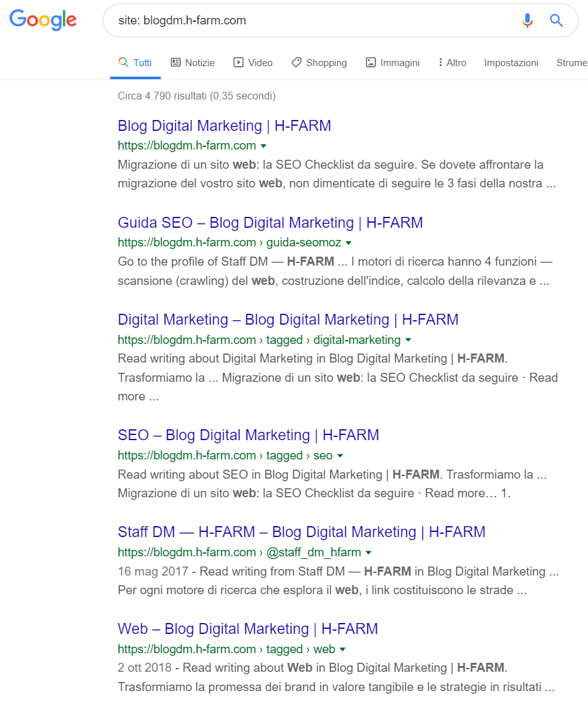Switch to the Video tab
Viewport: 588px width, 709px height.
click(253, 63)
